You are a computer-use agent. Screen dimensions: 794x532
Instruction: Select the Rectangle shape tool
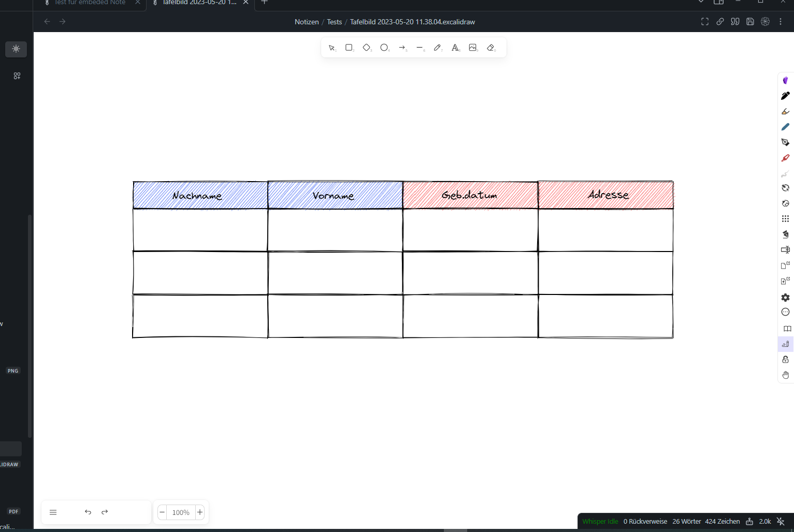click(x=349, y=48)
